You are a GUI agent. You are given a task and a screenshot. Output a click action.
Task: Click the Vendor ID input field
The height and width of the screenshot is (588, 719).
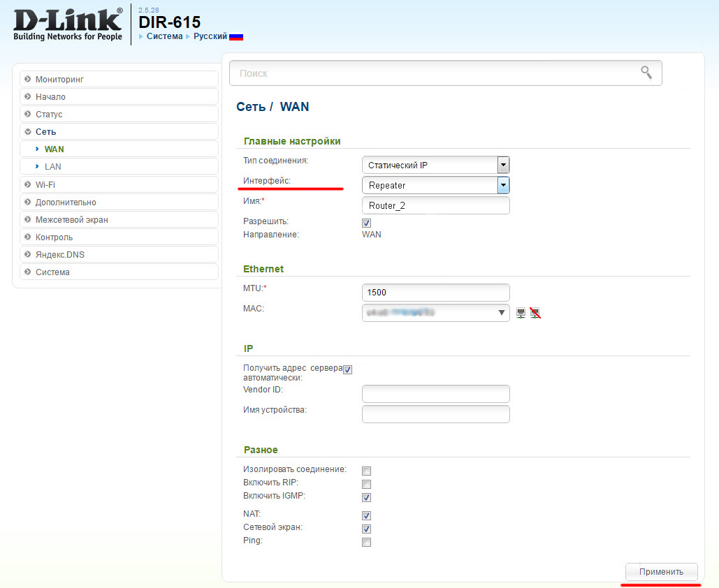coord(435,394)
